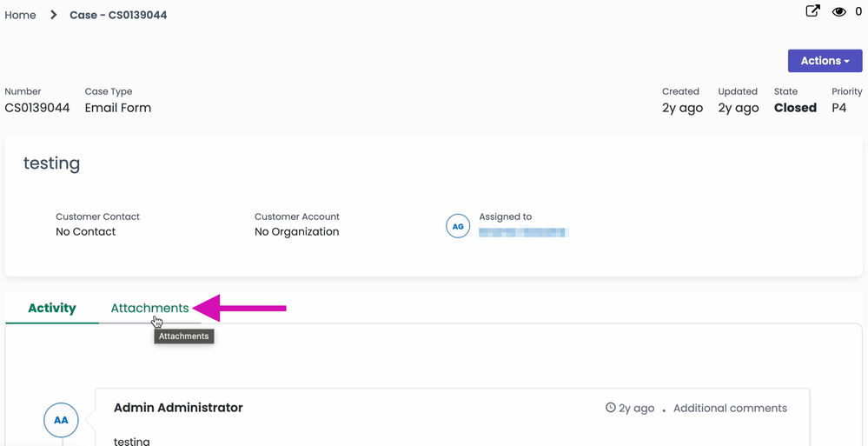Open the Actions dropdown menu
Screen dimensions: 868x446
coord(825,61)
